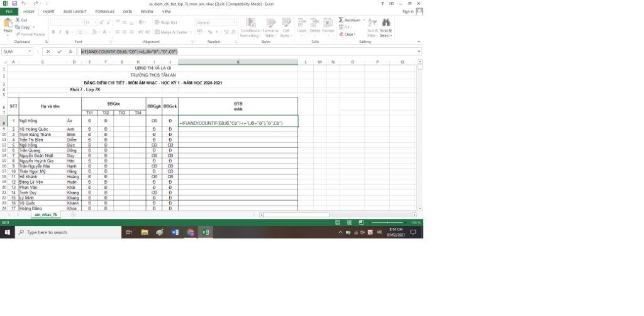The height and width of the screenshot is (316, 644).
Task: Toggle Italic formatting
Action: (x=60, y=32)
